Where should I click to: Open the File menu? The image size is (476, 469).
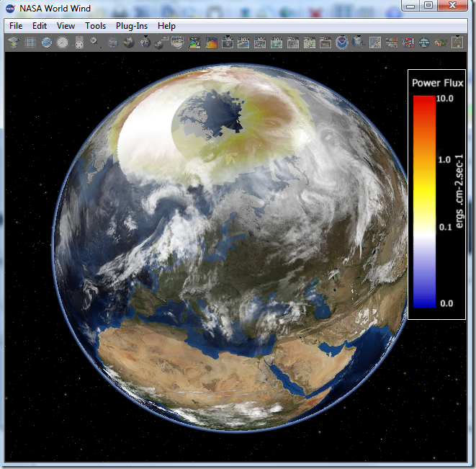pos(16,26)
